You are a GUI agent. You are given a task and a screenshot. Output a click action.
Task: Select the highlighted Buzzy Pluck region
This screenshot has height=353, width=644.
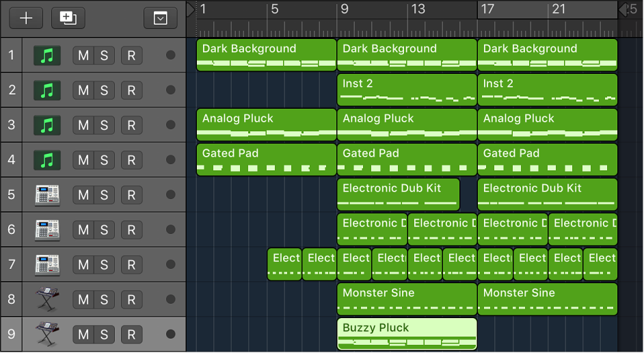407,334
